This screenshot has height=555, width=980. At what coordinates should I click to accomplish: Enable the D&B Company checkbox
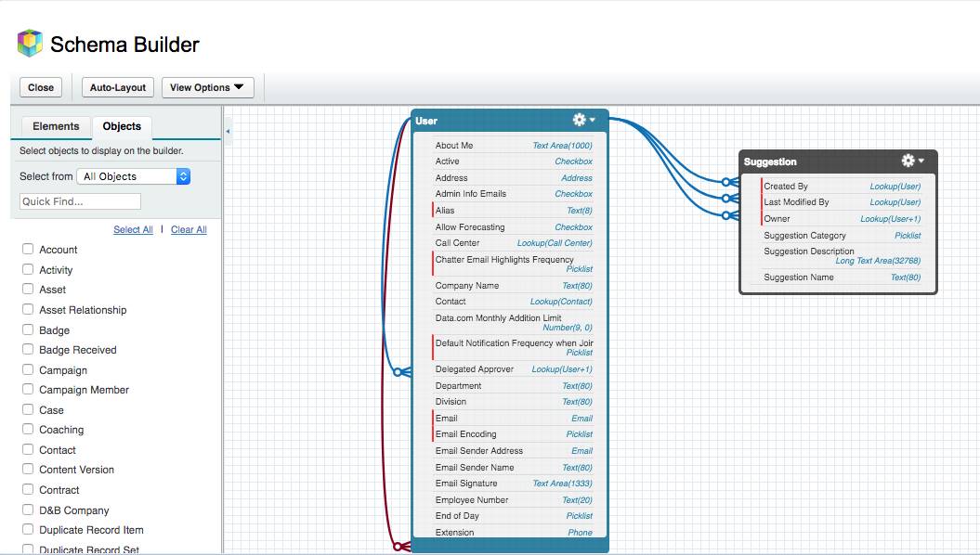pyautogui.click(x=28, y=510)
